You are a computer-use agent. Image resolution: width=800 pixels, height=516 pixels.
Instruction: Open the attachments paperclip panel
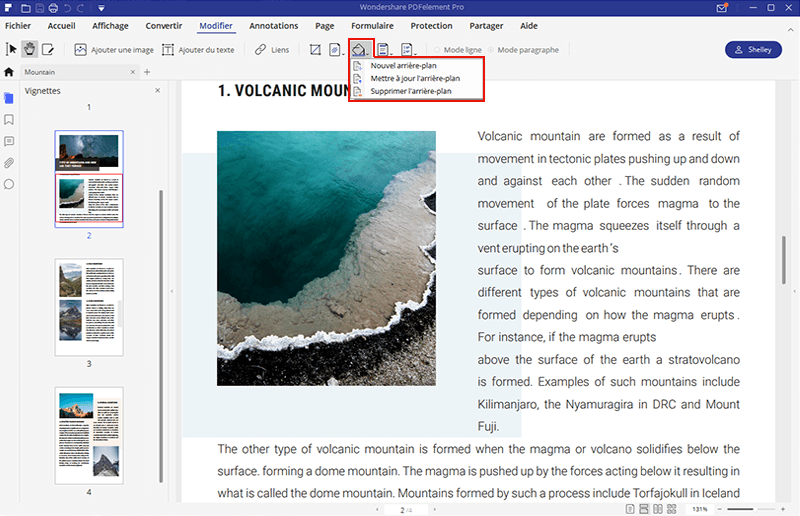(x=9, y=163)
